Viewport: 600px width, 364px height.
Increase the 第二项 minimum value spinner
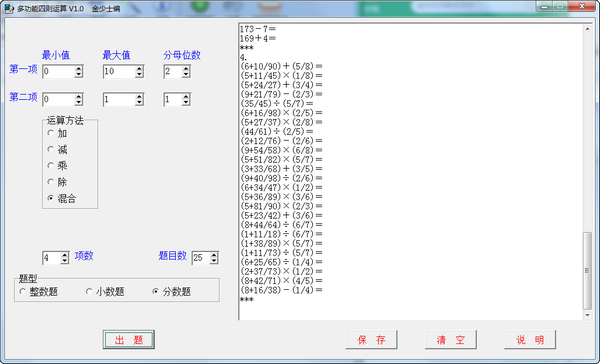(x=78, y=96)
